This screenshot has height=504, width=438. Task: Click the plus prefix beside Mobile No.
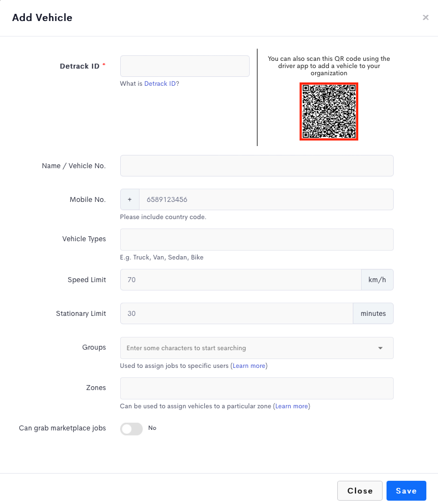pyautogui.click(x=130, y=199)
